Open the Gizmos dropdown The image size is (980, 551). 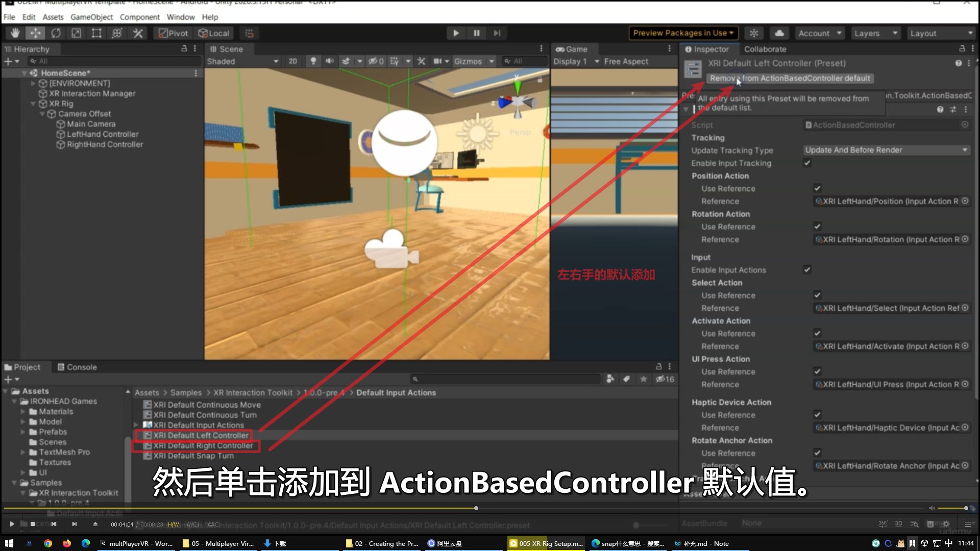tap(474, 61)
